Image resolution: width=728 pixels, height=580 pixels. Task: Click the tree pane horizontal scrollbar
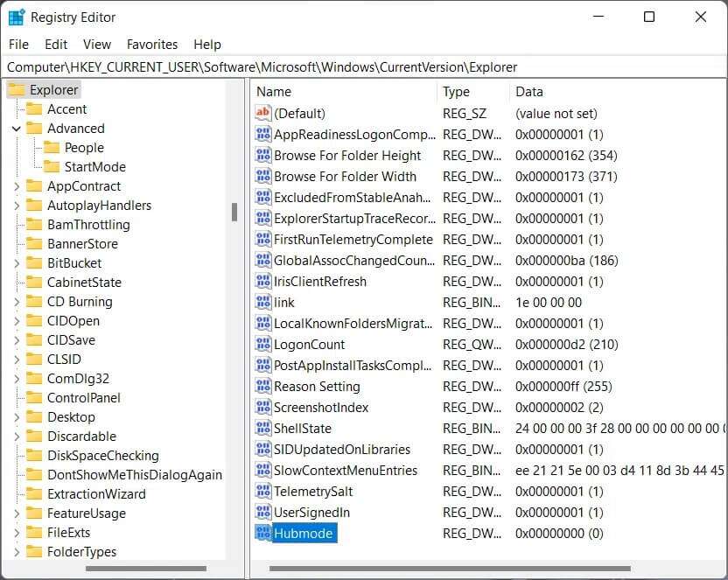coord(146,569)
